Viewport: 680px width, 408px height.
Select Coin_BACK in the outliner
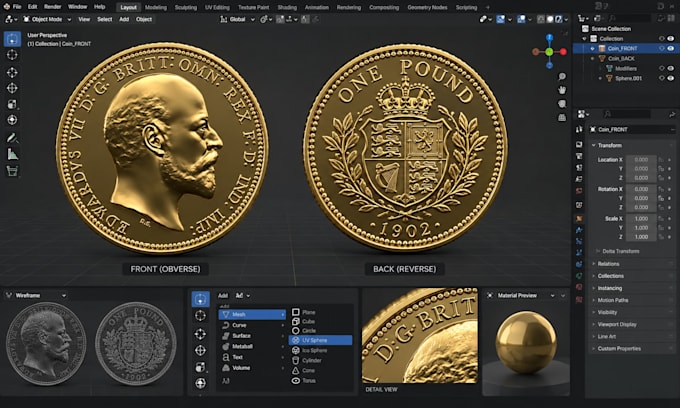click(x=621, y=59)
